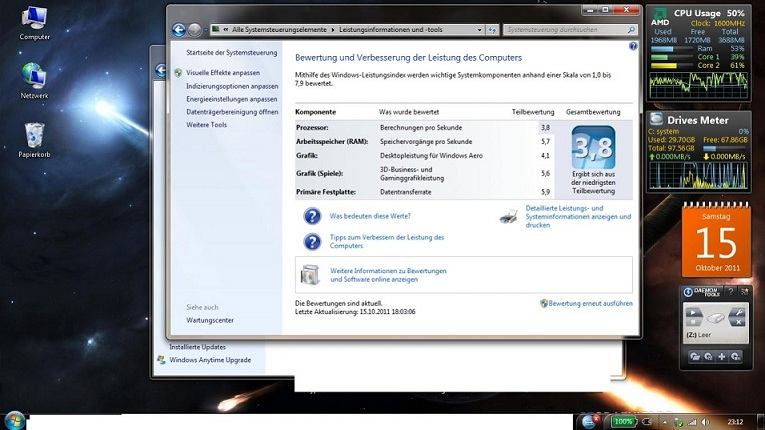
Task: Click back arrow of the background window
Action: (x=161, y=70)
